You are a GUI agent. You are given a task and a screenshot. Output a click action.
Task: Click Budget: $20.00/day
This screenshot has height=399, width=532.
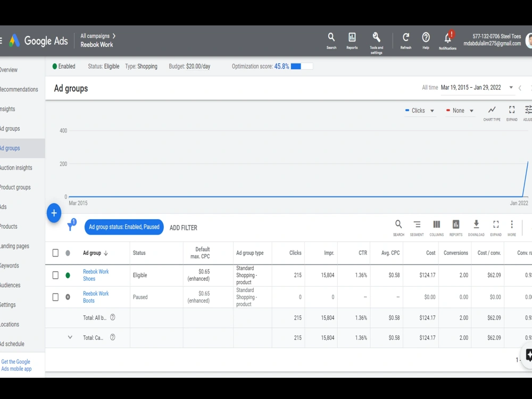tap(189, 66)
